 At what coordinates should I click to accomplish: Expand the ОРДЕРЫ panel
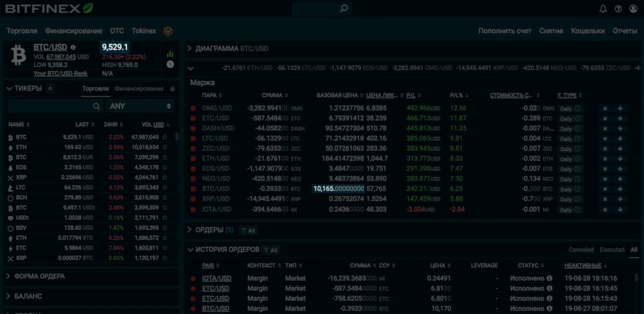coord(189,230)
